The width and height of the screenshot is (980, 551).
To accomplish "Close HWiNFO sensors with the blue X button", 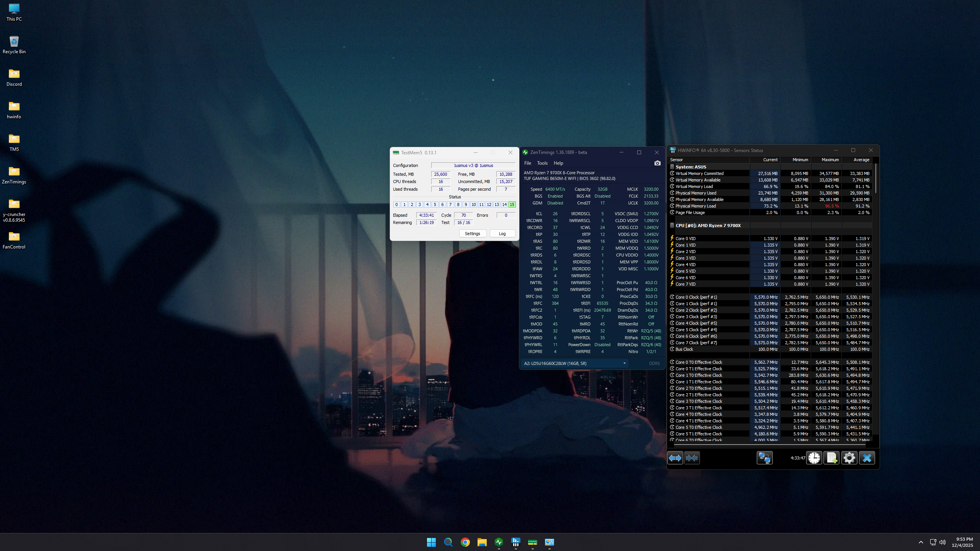I will pos(867,458).
